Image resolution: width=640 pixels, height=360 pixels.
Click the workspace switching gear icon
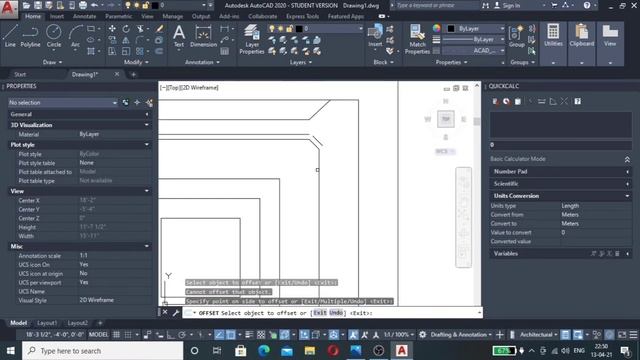(x=422, y=335)
